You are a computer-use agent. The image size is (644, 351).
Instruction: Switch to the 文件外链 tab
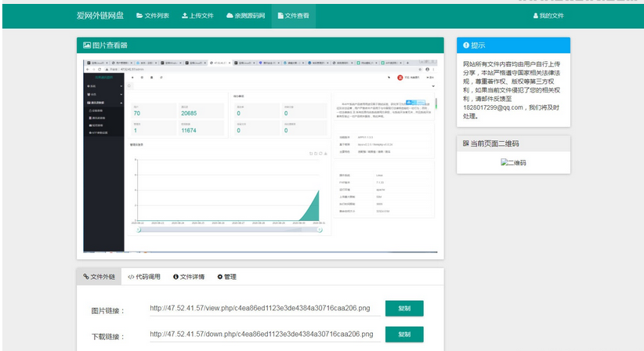click(99, 277)
